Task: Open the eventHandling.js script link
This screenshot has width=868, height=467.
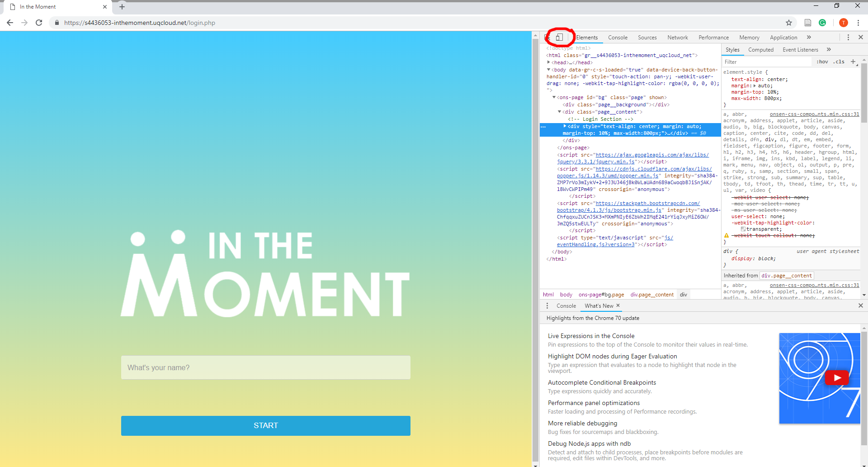Action: [x=615, y=241]
